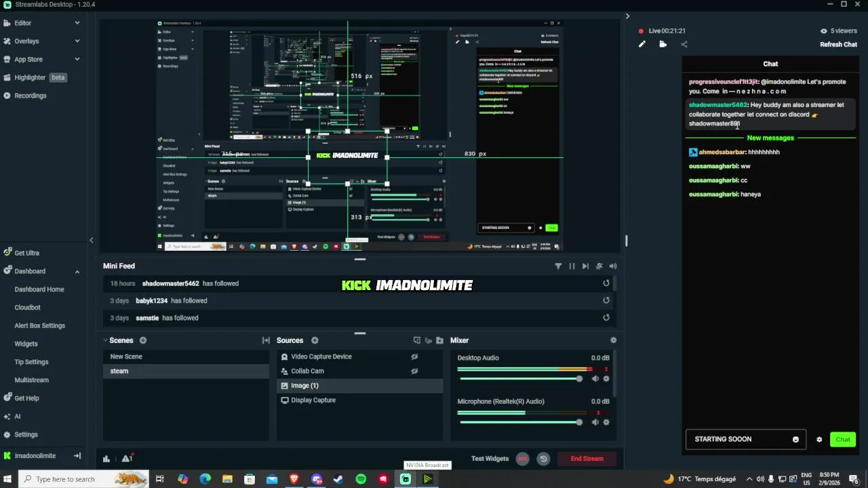This screenshot has width=868, height=488.
Task: Click the Get Ultra sidebar item
Action: click(26, 253)
